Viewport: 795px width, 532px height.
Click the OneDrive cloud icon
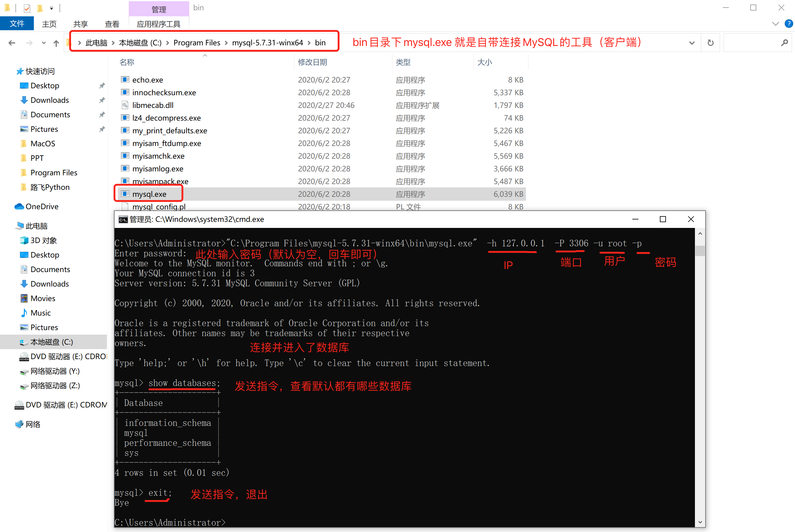pos(19,206)
